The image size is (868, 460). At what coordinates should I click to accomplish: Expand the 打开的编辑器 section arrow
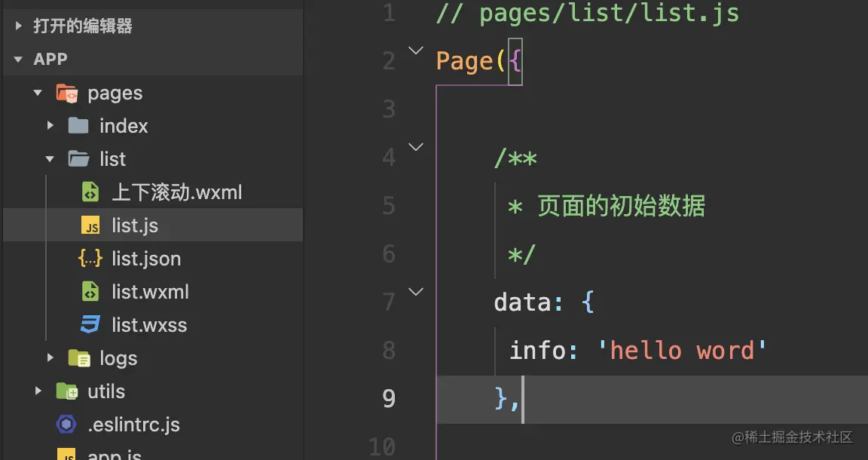(x=18, y=26)
